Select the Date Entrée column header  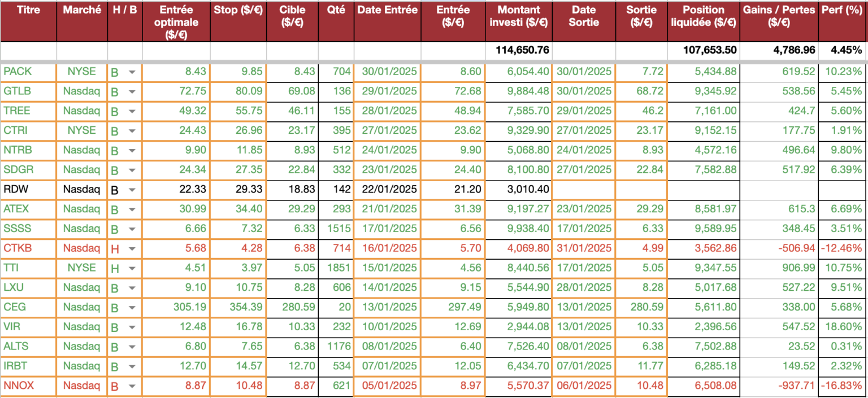pyautogui.click(x=387, y=21)
